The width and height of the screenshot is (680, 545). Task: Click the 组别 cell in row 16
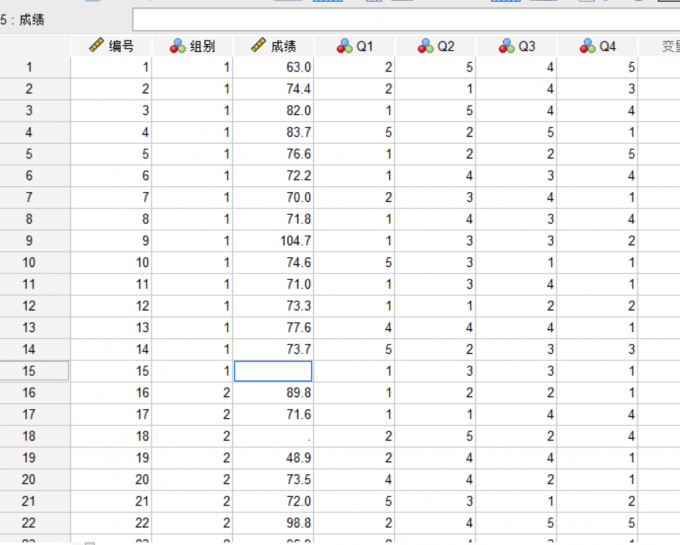click(192, 393)
